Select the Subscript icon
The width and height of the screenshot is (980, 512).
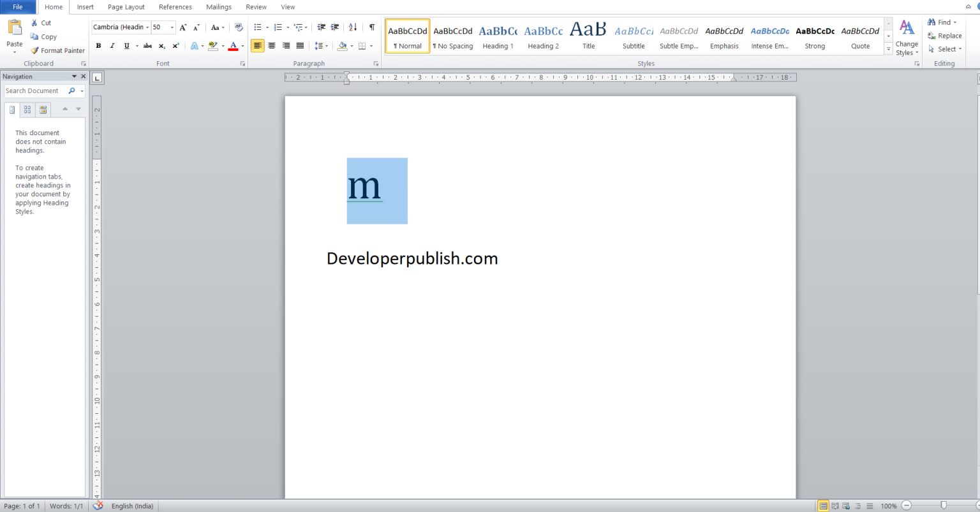[161, 45]
